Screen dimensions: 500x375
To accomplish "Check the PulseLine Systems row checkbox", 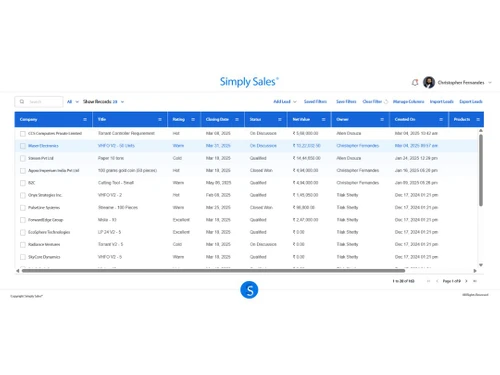I will click(23, 208).
